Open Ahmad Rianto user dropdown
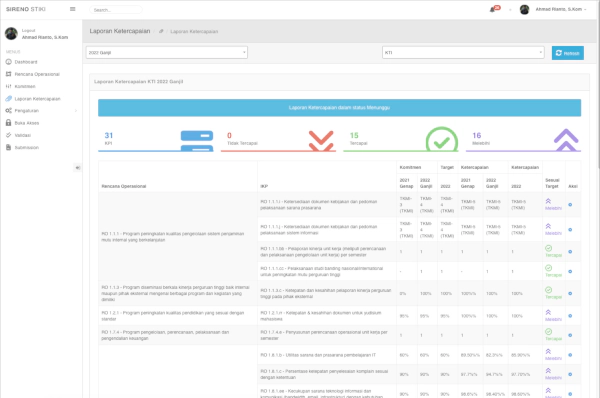Viewport: 600px width, 398px height. (x=561, y=9)
